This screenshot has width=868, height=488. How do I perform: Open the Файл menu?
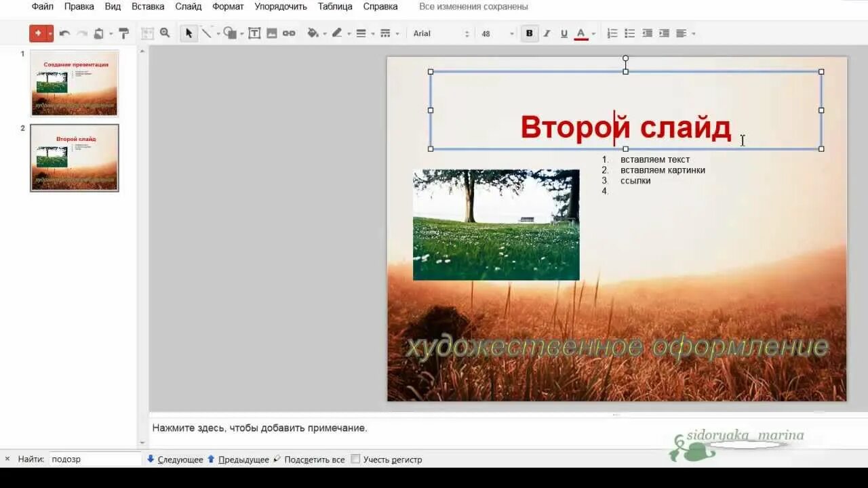pyautogui.click(x=43, y=6)
